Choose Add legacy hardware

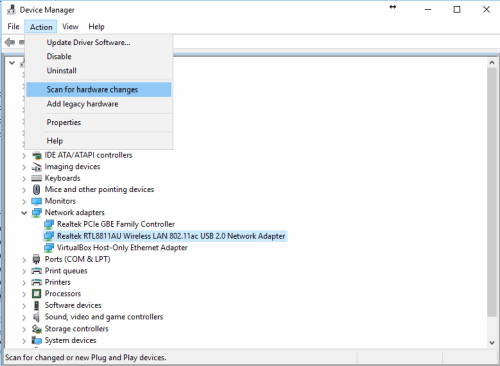click(99, 104)
